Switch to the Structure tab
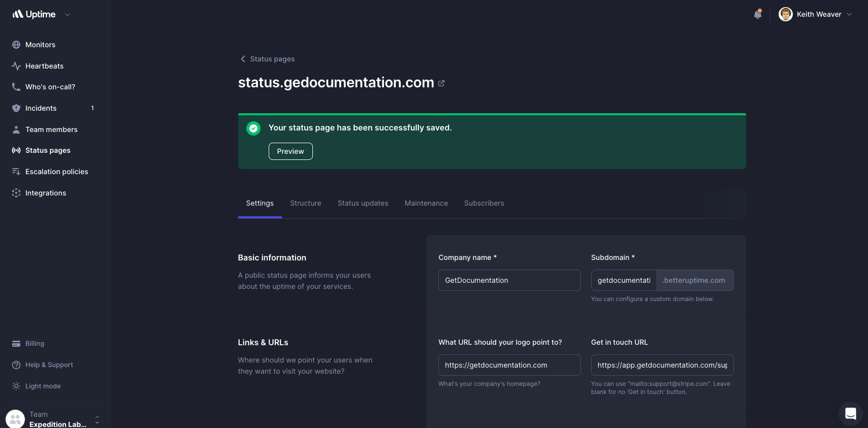 click(x=305, y=203)
